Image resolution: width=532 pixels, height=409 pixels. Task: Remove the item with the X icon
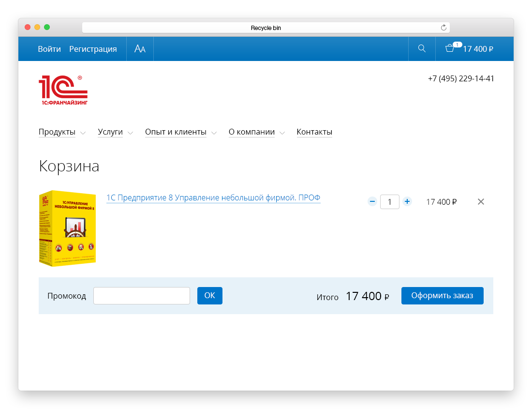(481, 202)
